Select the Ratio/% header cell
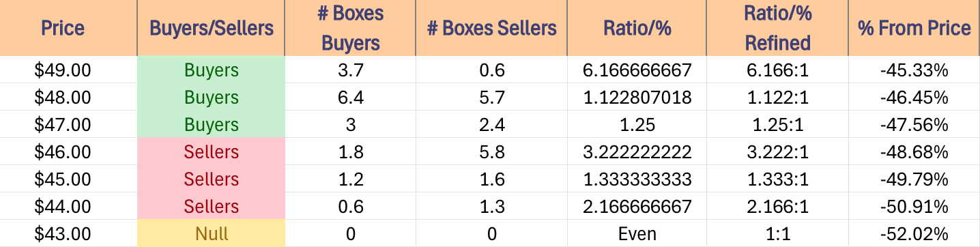Image resolution: width=980 pixels, height=247 pixels. click(637, 28)
